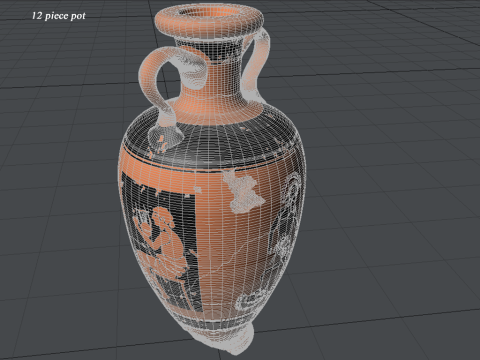480x360 pixels.
Task: Click the '12 piece pot' caption text
Action: [x=59, y=16]
